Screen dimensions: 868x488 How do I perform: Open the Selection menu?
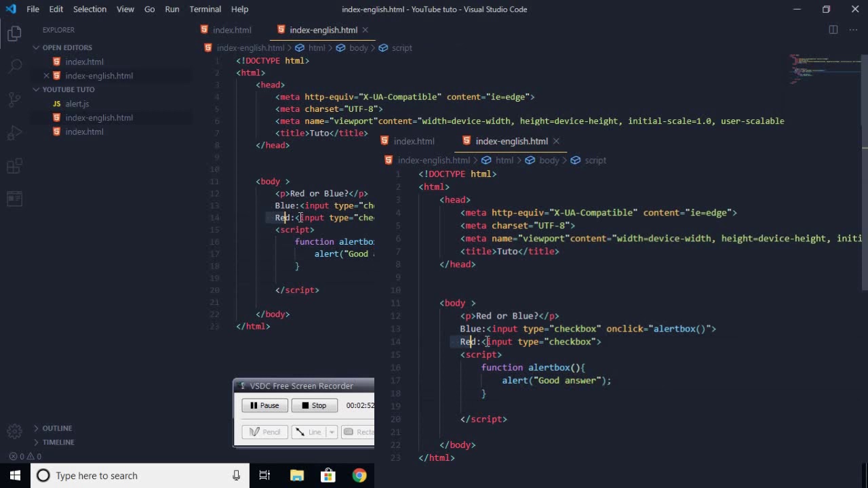tap(90, 9)
